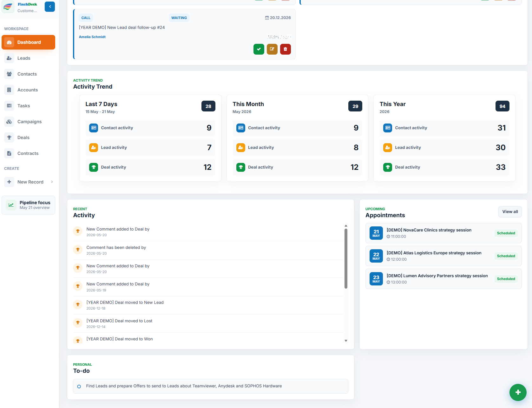Click activity entry dated 2026-05-19
The height and width of the screenshot is (408, 532).
(x=208, y=287)
